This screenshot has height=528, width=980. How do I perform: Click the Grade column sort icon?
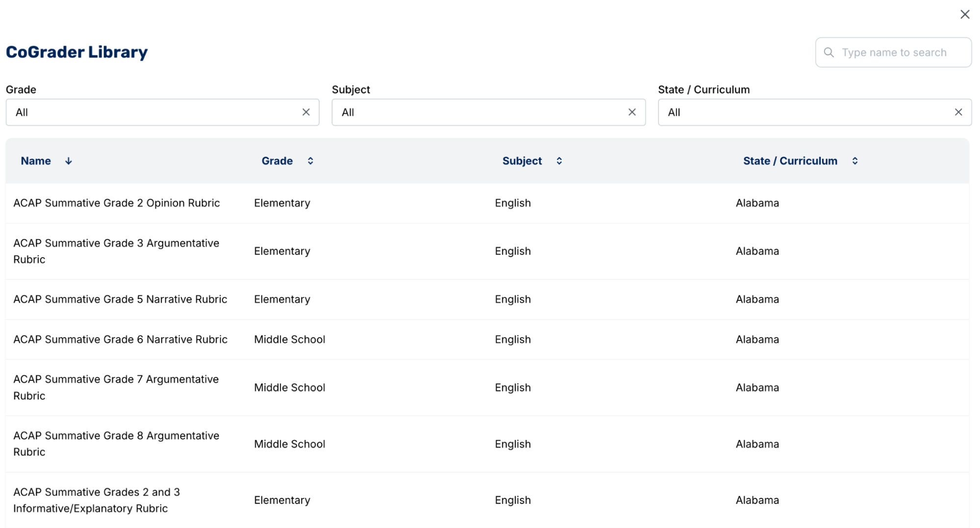tap(310, 160)
